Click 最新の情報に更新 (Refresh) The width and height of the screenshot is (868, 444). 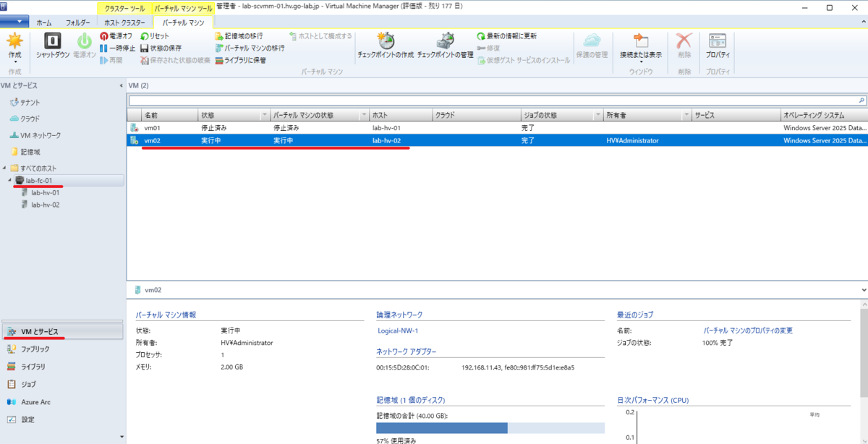click(506, 35)
